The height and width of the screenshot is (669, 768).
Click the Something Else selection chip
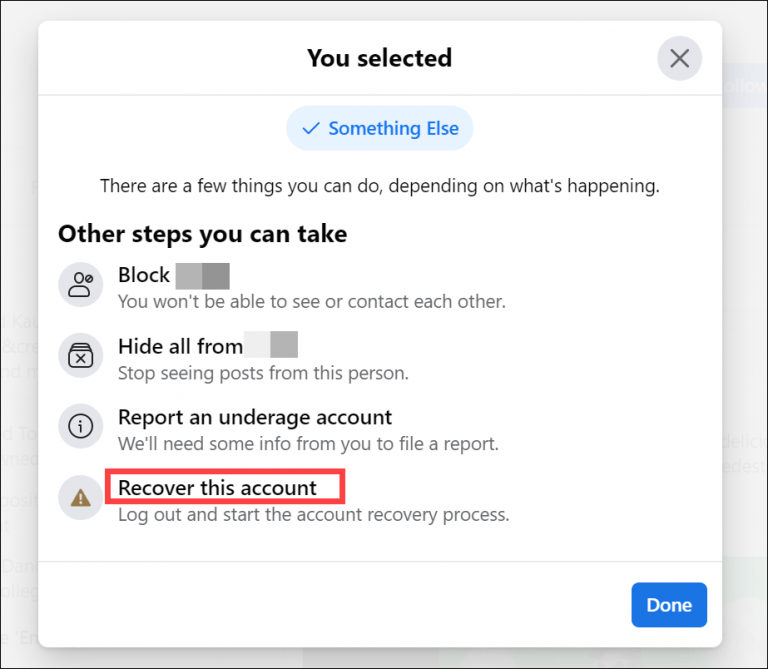pyautogui.click(x=380, y=128)
